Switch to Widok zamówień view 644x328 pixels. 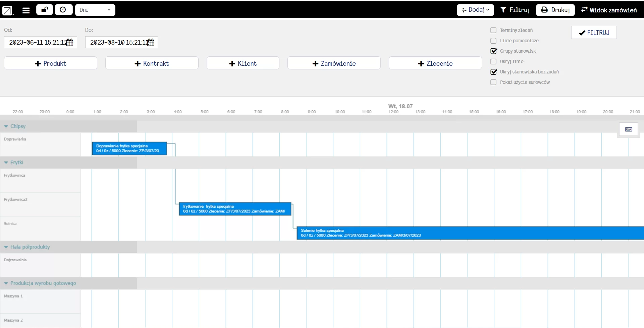click(x=609, y=10)
